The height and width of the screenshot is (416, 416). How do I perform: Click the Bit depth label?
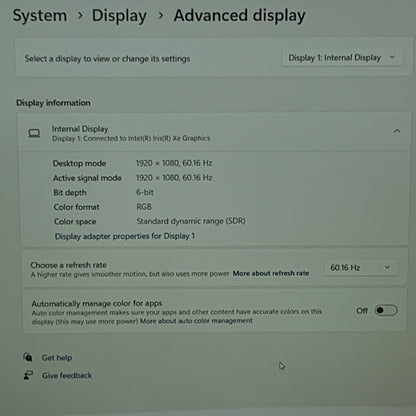coord(70,193)
